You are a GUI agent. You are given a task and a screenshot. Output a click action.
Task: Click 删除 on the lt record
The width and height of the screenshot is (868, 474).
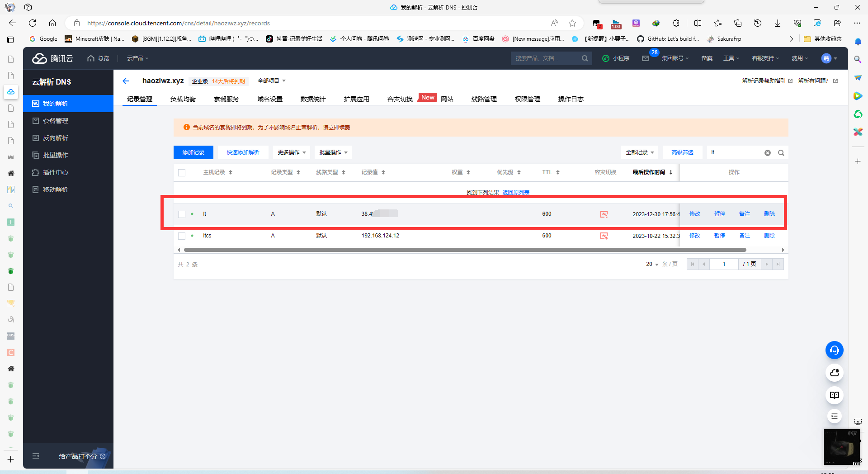[x=769, y=214]
